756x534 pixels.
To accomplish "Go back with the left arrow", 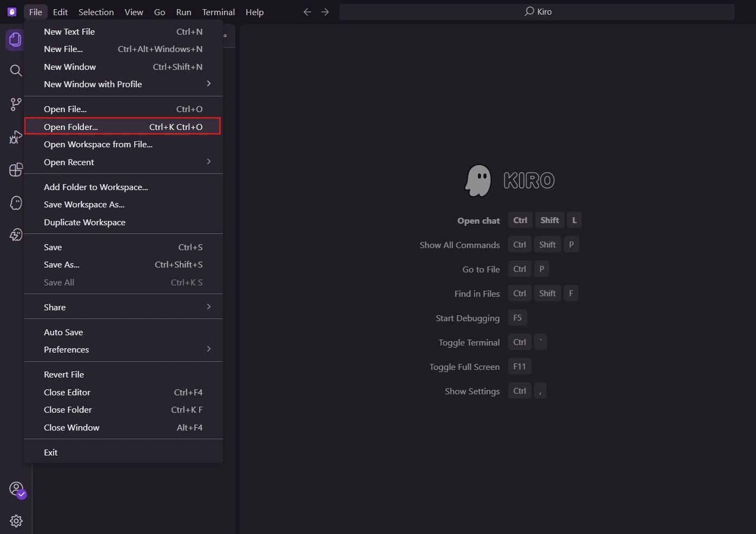I will (307, 11).
